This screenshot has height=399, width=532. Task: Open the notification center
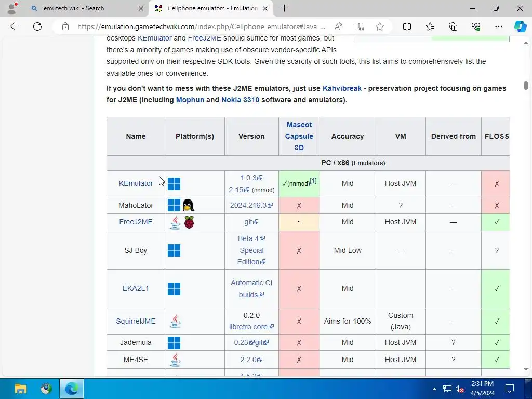pos(510,389)
